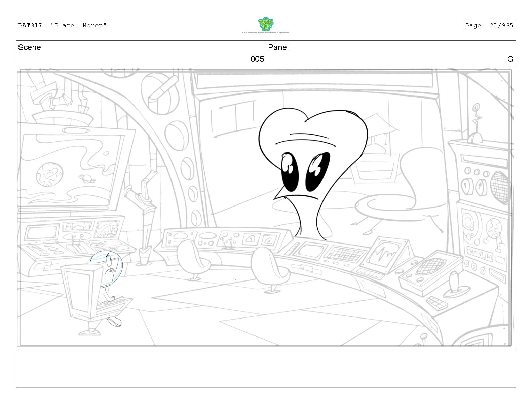The height and width of the screenshot is (412, 532).
Task: Select the 'PAT317' episode code text
Action: point(30,25)
